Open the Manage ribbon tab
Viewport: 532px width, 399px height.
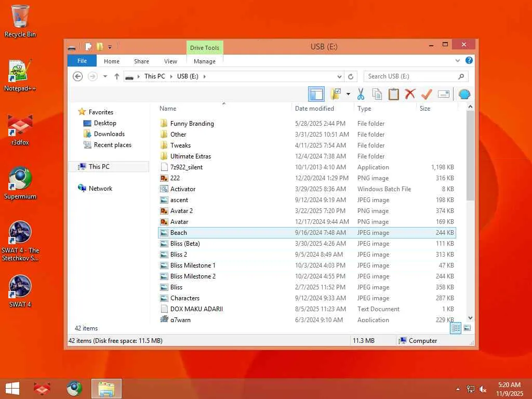tap(205, 61)
